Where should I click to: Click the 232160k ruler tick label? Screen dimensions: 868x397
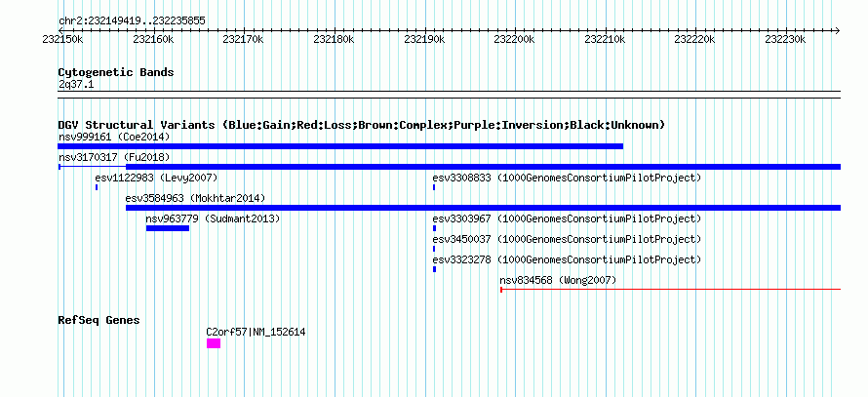click(153, 39)
